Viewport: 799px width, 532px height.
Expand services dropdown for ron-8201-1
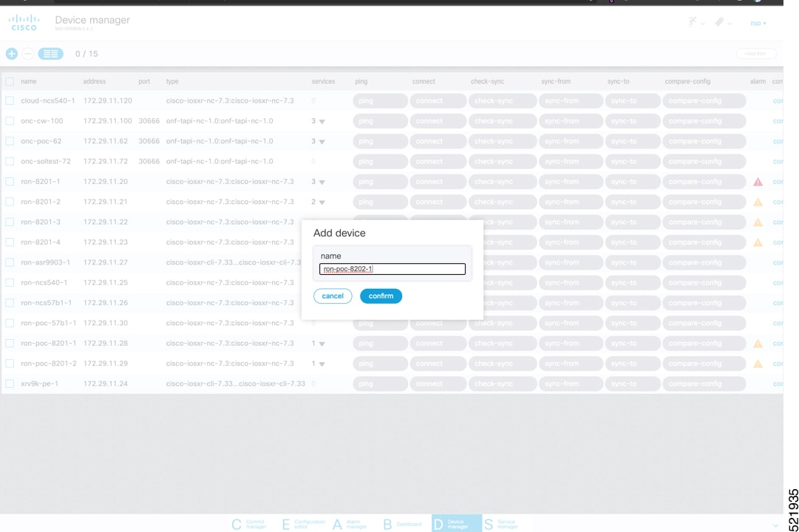pyautogui.click(x=322, y=182)
